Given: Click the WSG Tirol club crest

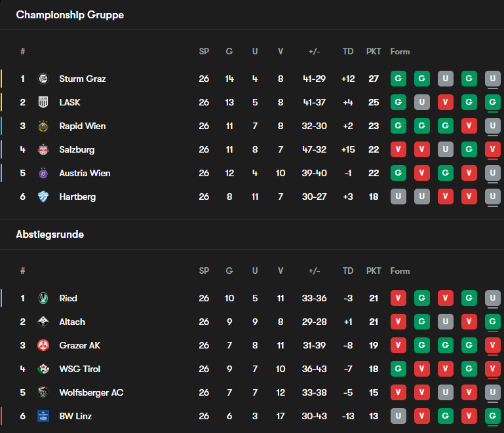Looking at the screenshot, I should pyautogui.click(x=43, y=369).
